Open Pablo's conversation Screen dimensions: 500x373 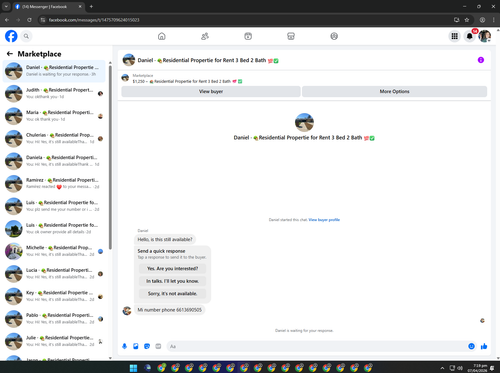point(54,319)
